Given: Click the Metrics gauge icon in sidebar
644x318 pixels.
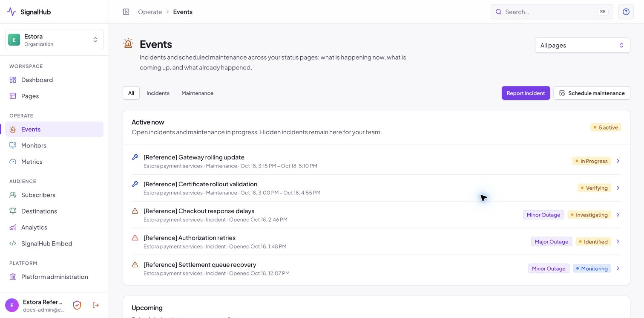Looking at the screenshot, I should [13, 162].
